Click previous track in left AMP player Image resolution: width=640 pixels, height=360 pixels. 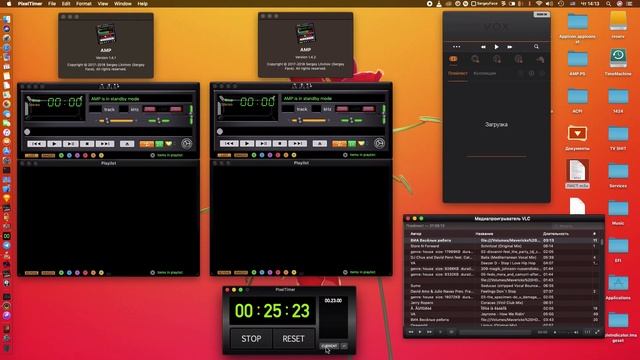[x=36, y=144]
